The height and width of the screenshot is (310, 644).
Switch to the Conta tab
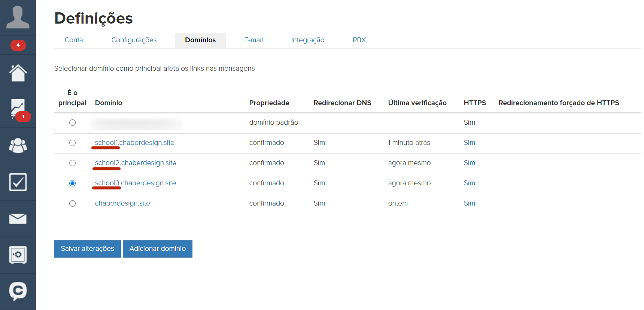pos(74,40)
